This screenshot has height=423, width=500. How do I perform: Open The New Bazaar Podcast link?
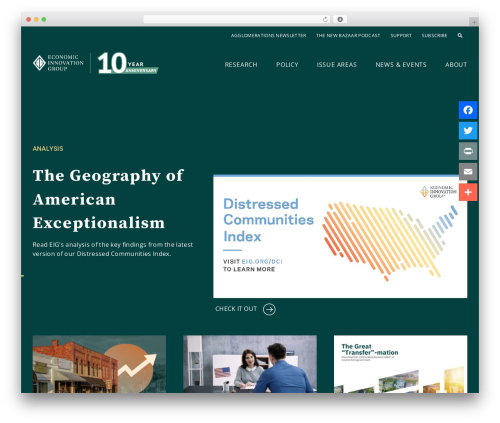(x=348, y=35)
